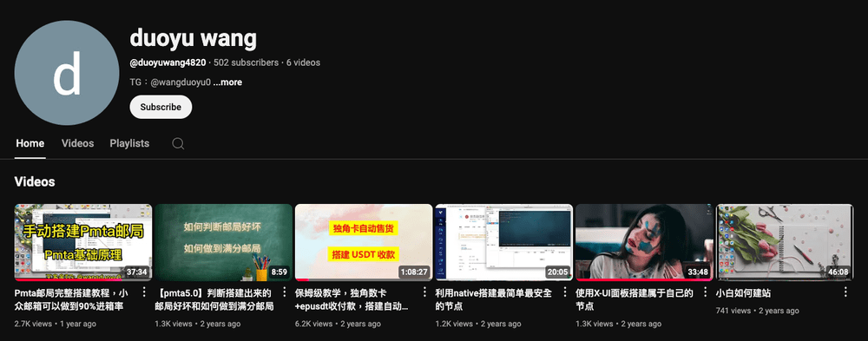The image size is (868, 341).
Task: Click the 741 views metadata text
Action: [733, 311]
